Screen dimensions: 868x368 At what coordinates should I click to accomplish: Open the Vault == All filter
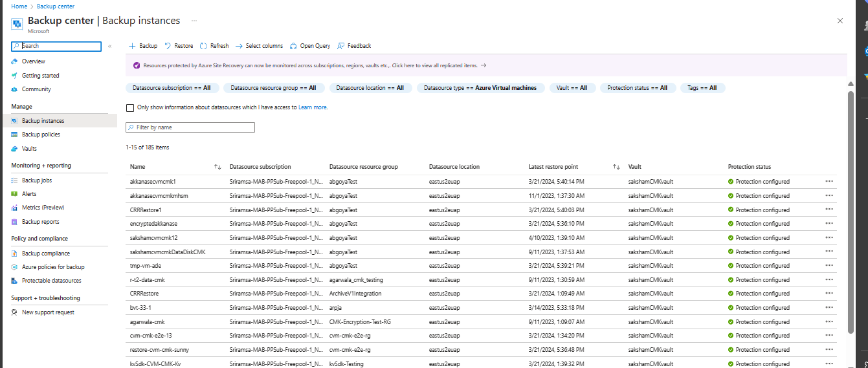click(x=572, y=88)
